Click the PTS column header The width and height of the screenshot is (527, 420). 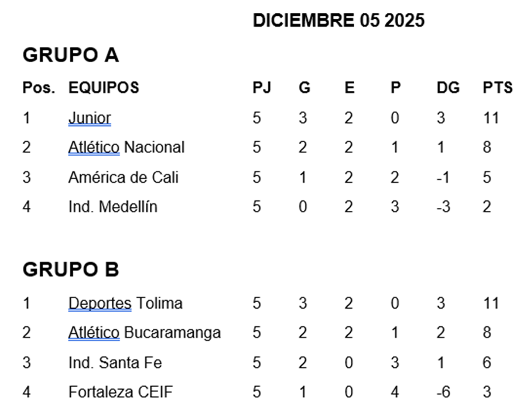(x=497, y=88)
